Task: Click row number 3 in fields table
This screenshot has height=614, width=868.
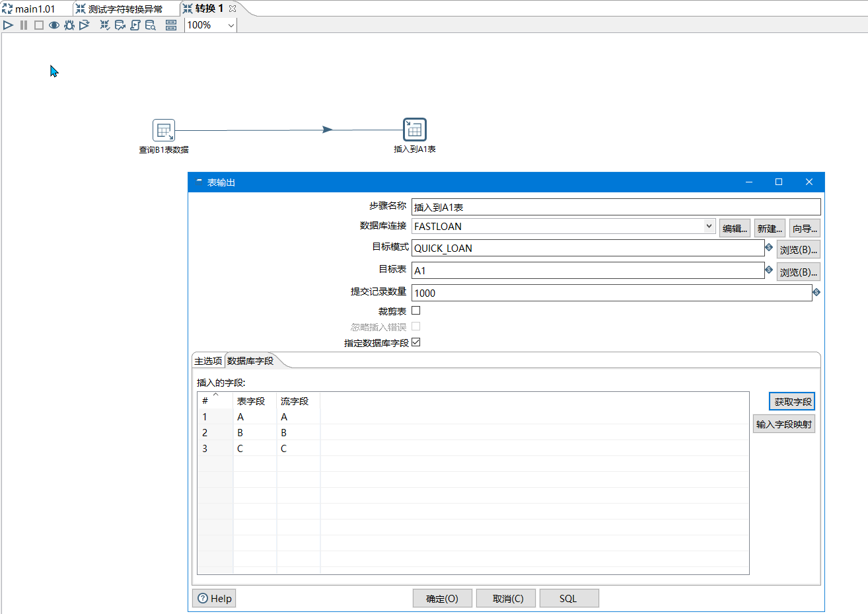Action: click(x=215, y=448)
